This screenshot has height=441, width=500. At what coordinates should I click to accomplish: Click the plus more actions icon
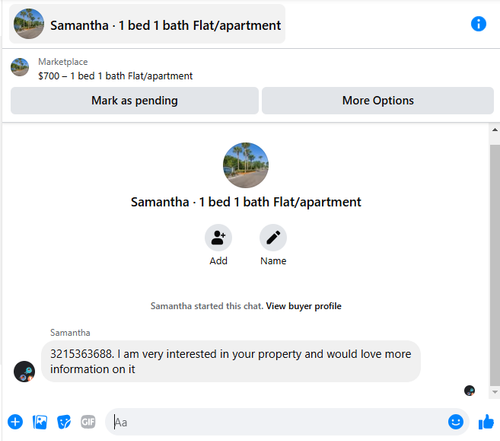(x=15, y=422)
